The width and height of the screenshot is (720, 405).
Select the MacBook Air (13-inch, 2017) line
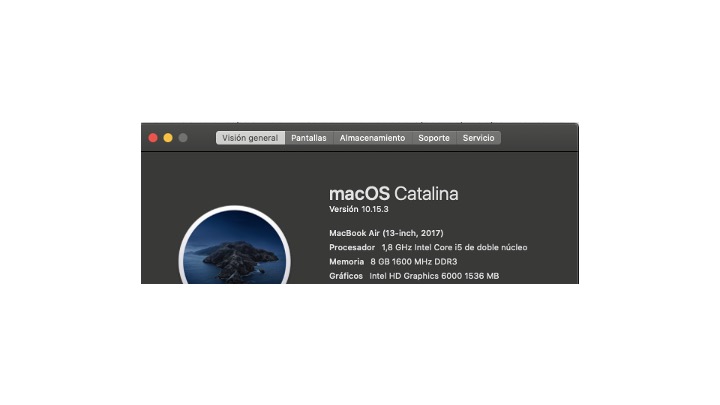386,233
